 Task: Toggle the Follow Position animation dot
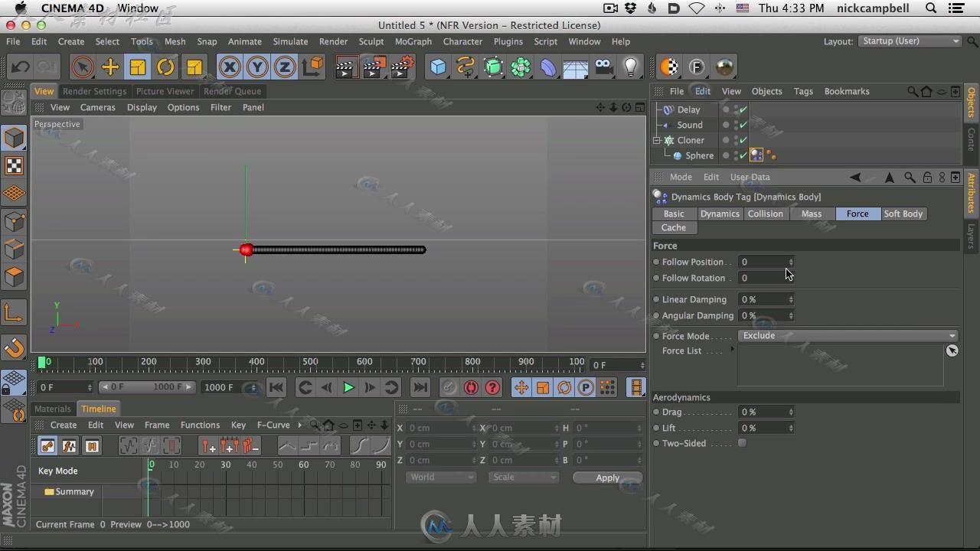pyautogui.click(x=656, y=262)
